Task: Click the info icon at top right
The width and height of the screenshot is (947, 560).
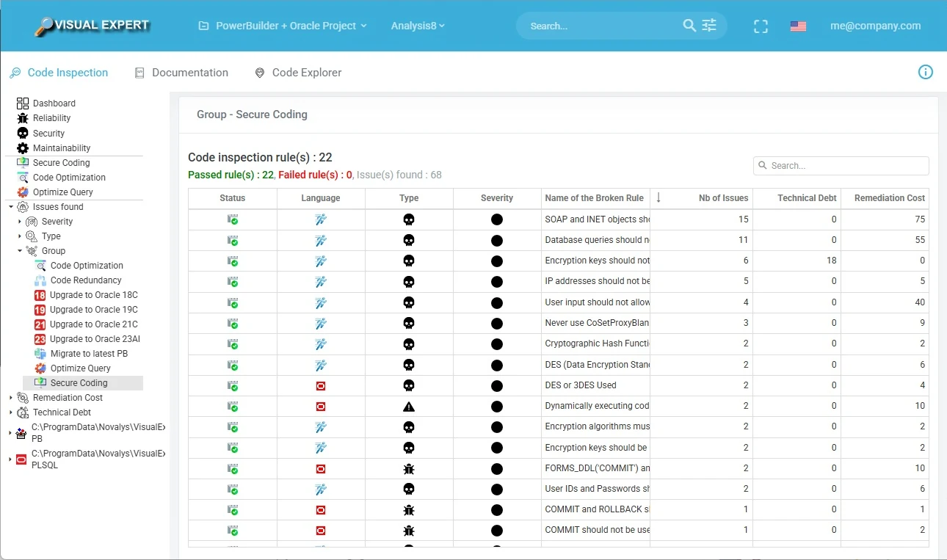Action: tap(926, 72)
